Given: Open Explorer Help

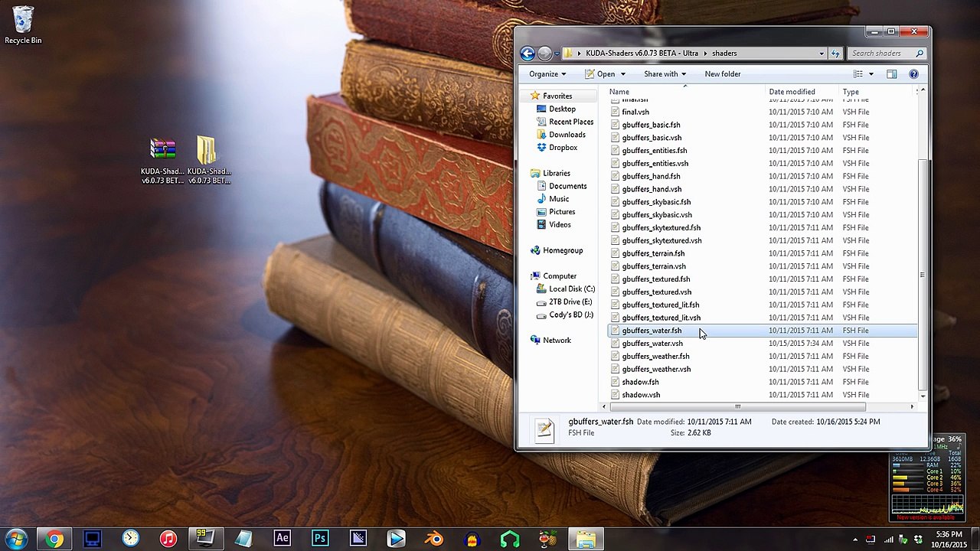Looking at the screenshot, I should (913, 74).
